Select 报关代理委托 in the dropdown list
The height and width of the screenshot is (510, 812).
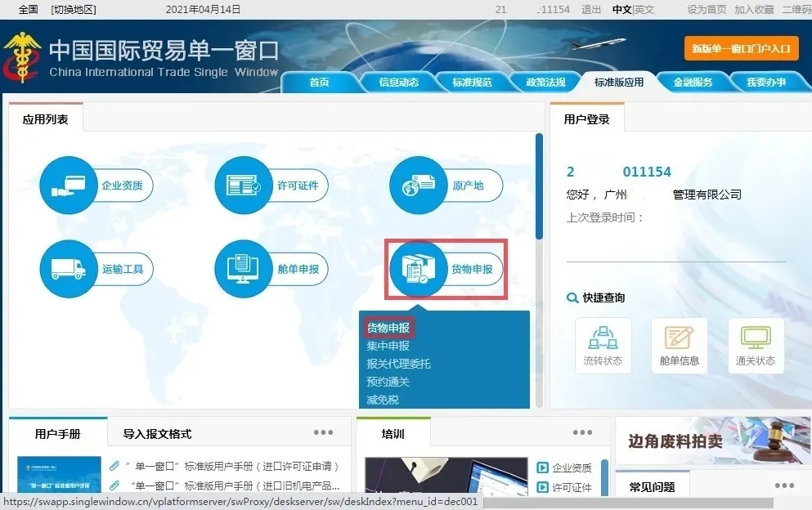[x=398, y=364]
